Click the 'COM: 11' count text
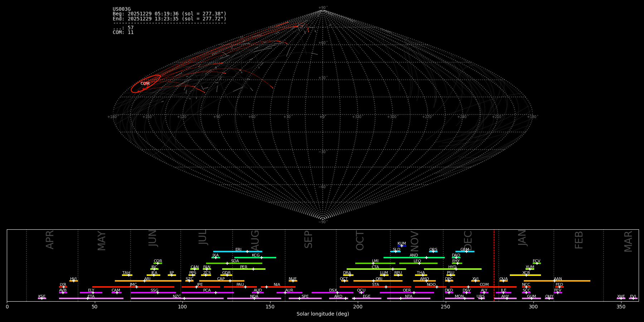This screenshot has height=322, width=644. click(123, 32)
